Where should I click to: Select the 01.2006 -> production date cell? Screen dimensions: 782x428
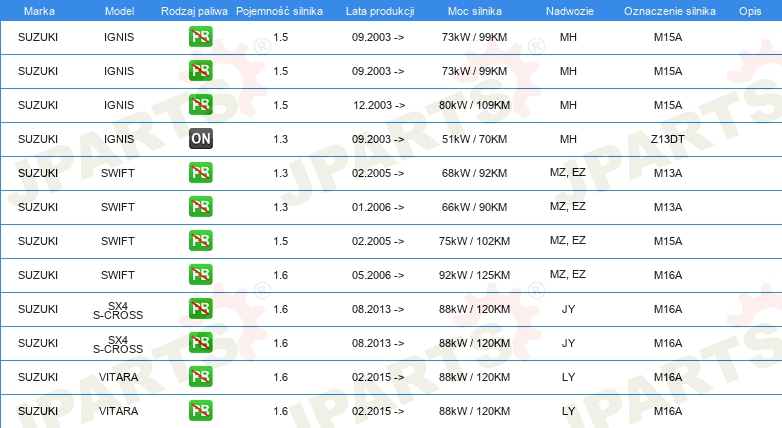[x=378, y=207]
